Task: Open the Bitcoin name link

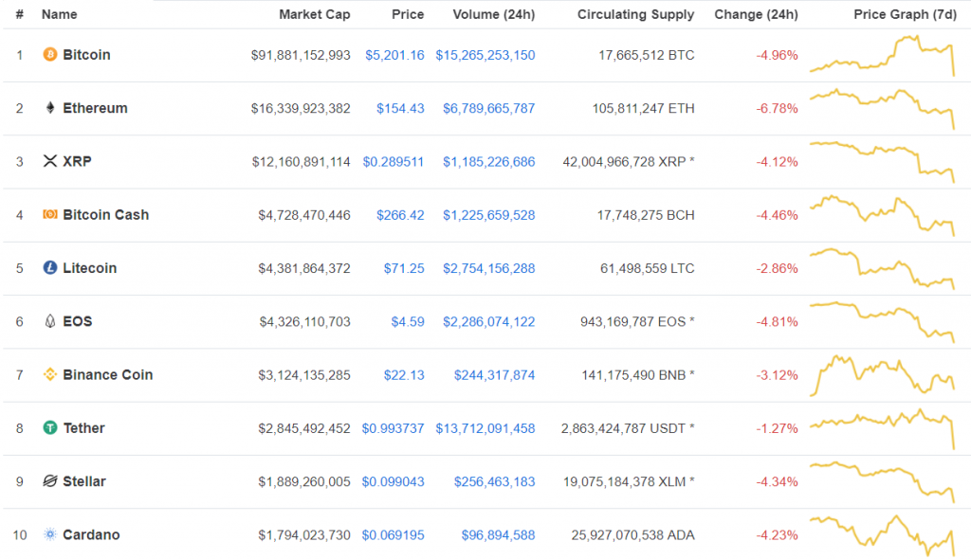Action: point(86,54)
